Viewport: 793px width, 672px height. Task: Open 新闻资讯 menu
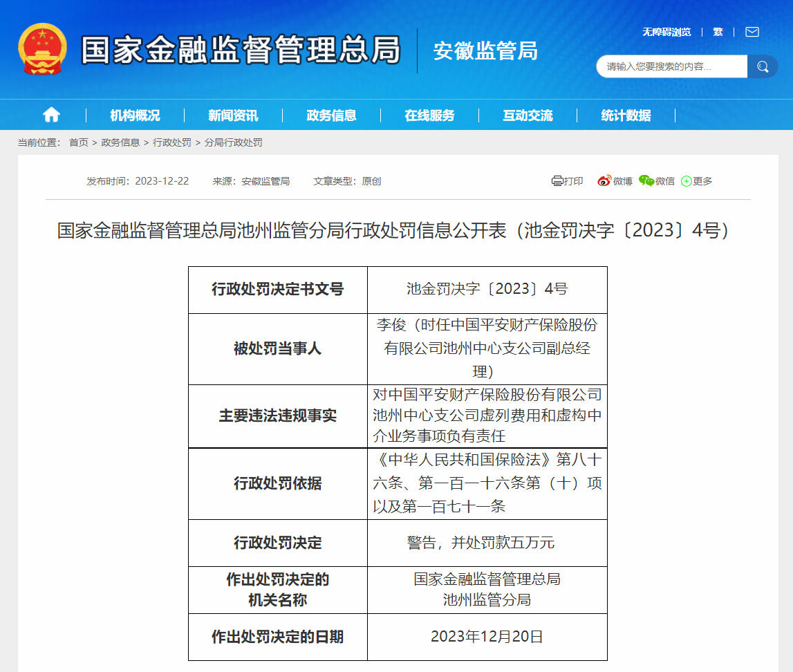pos(233,115)
